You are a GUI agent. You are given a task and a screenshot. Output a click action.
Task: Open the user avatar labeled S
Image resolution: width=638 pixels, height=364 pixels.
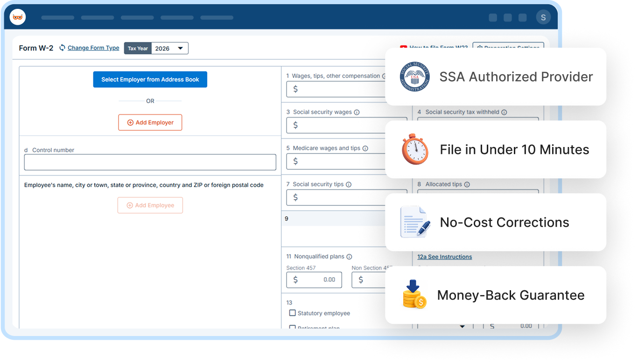point(543,17)
